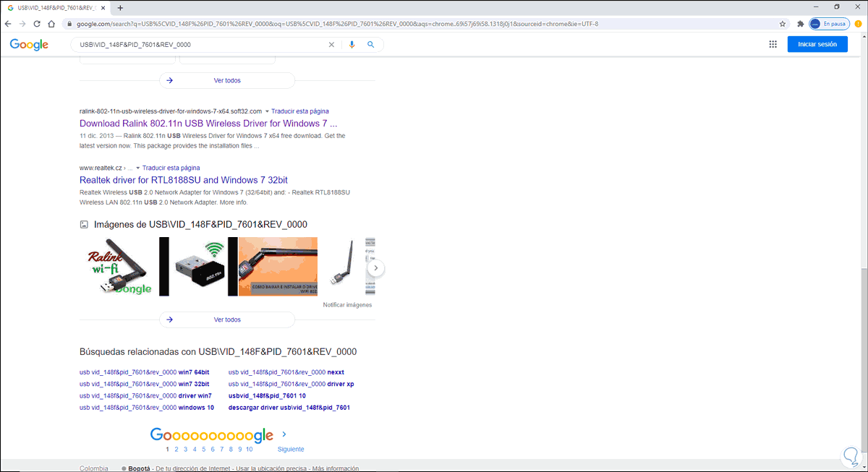Go to results page 10
This screenshot has height=472, width=868.
coord(250,449)
